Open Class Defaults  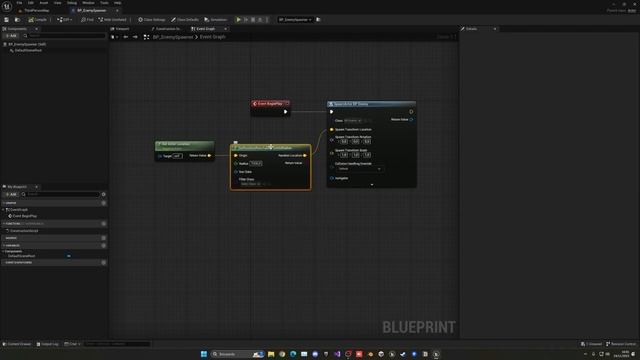(x=185, y=20)
